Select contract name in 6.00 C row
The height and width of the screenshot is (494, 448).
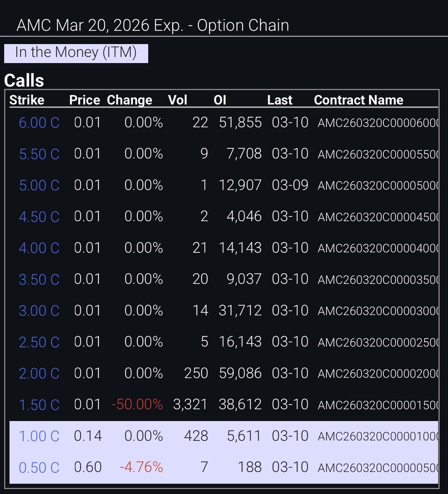pyautogui.click(x=378, y=123)
